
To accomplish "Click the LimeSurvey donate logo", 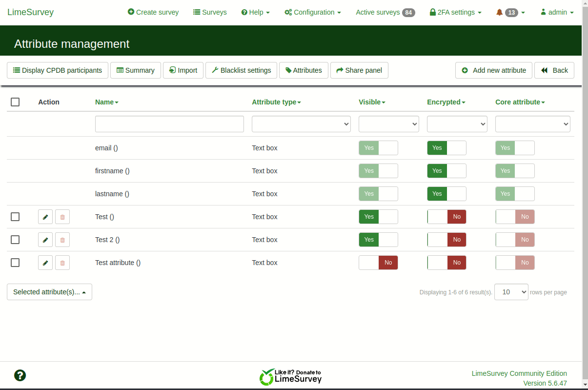I will pyautogui.click(x=291, y=376).
